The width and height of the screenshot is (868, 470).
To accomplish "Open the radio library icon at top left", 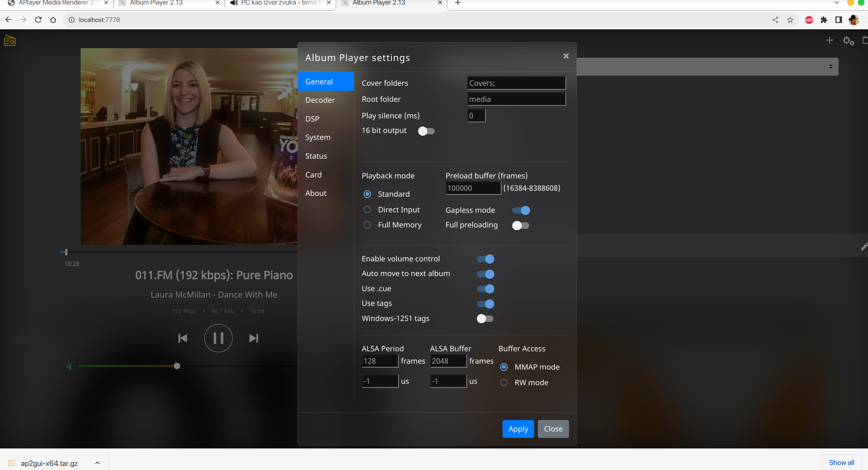I will tap(10, 41).
